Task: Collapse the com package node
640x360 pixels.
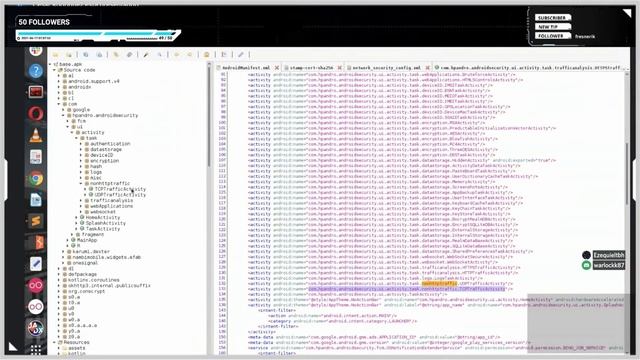Action: (59, 104)
